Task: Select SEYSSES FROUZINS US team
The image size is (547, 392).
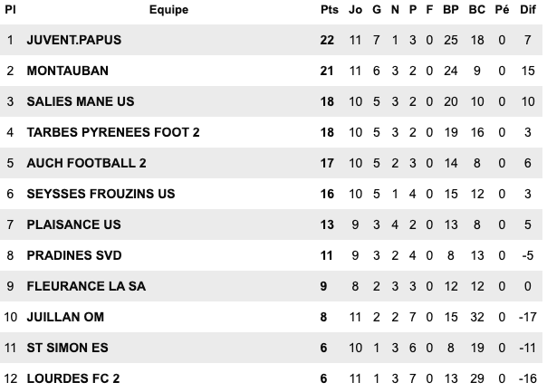Action: pos(101,194)
